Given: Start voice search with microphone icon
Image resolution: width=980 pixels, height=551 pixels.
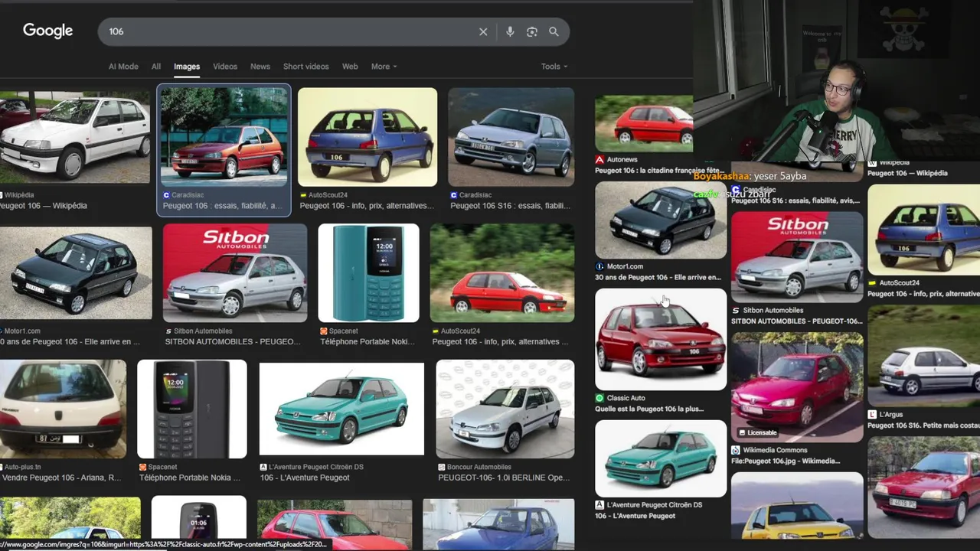Looking at the screenshot, I should (x=510, y=31).
